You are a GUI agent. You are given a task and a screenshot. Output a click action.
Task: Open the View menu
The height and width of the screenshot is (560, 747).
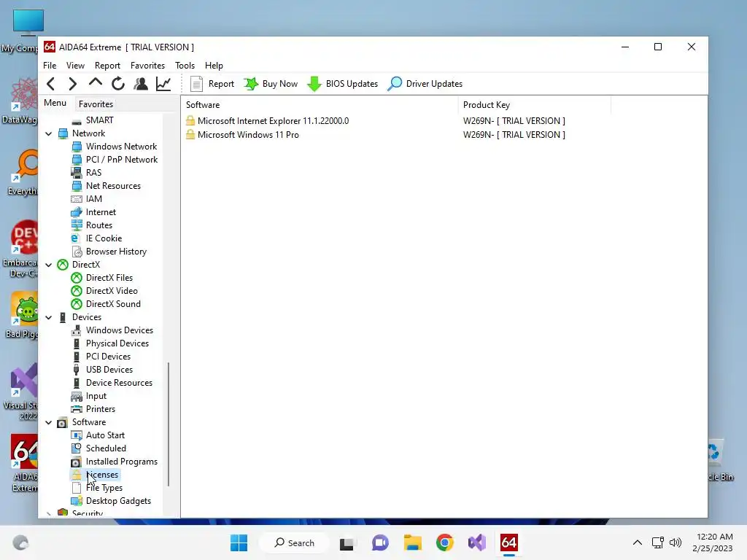pos(75,65)
